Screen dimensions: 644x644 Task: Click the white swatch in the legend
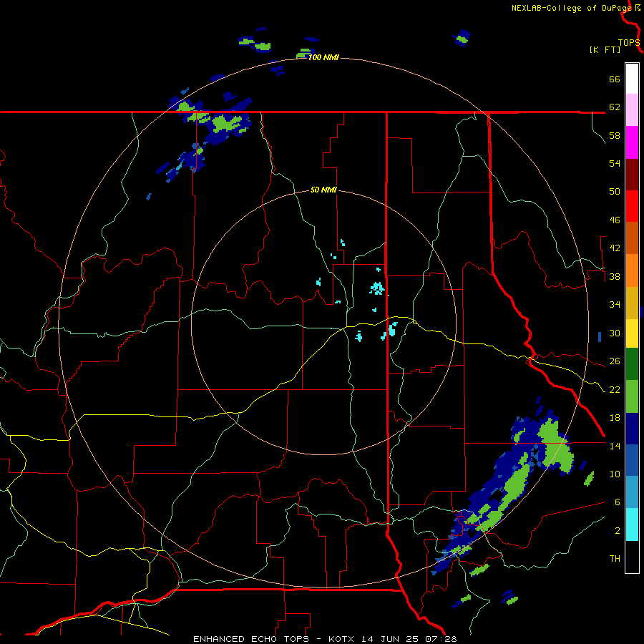[632, 79]
